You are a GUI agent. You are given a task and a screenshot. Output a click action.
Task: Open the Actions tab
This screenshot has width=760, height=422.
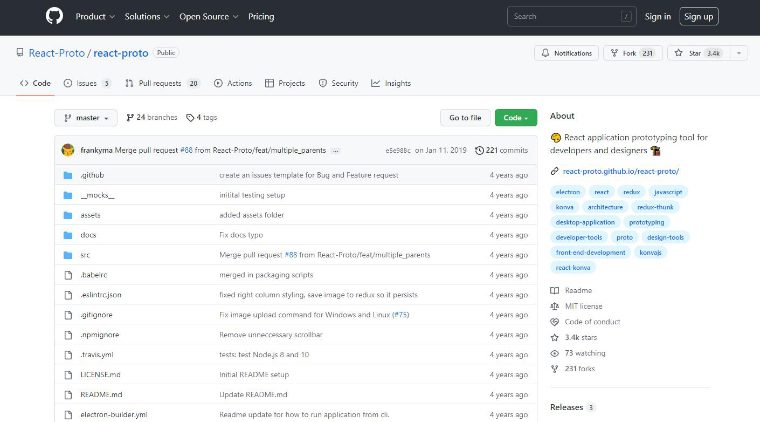233,83
